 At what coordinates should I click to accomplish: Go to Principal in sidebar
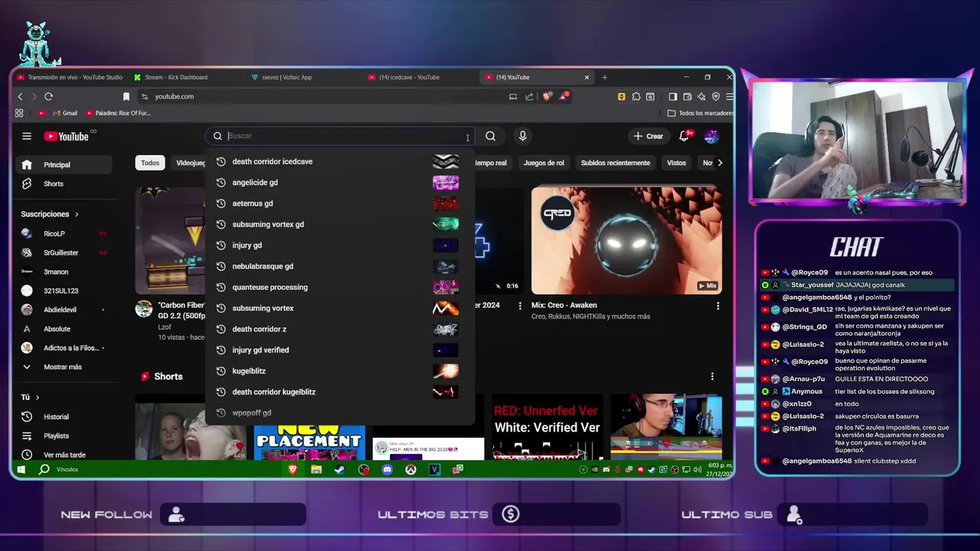(x=64, y=165)
